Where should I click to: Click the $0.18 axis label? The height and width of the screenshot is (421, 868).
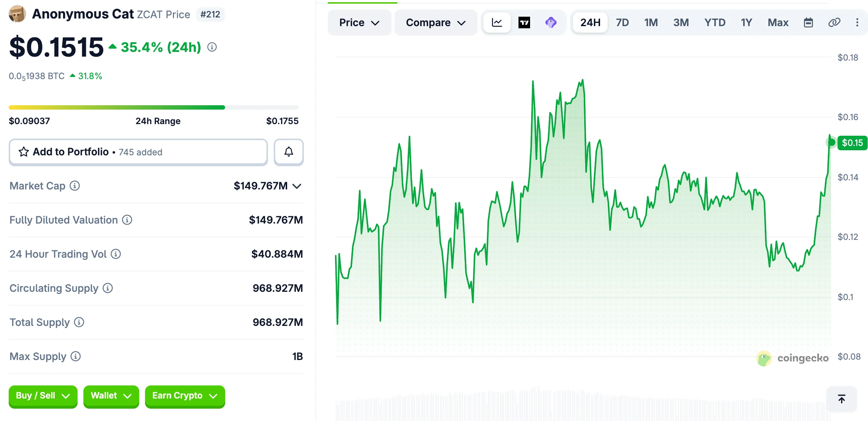848,58
